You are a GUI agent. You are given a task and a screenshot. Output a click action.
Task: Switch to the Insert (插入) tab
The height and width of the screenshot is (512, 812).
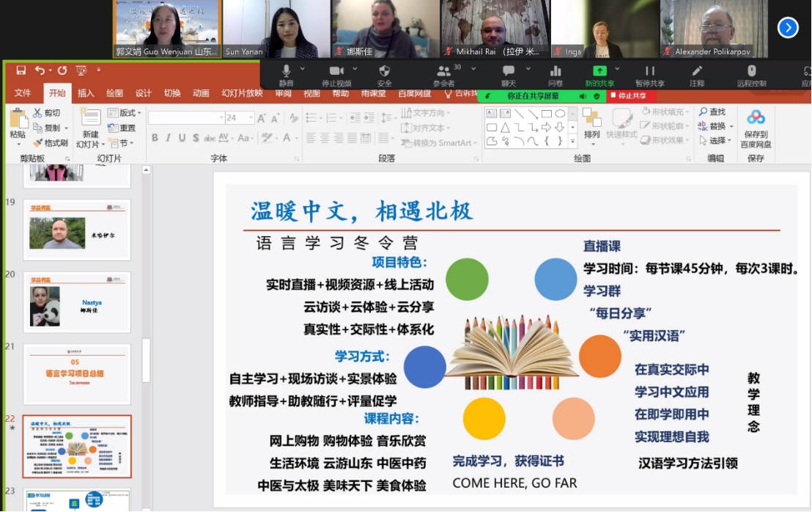coord(86,92)
